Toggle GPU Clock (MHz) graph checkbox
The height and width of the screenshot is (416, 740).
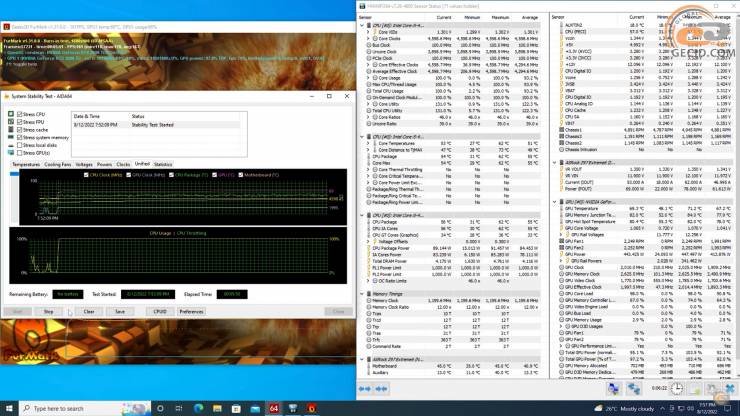pyautogui.click(x=128, y=175)
